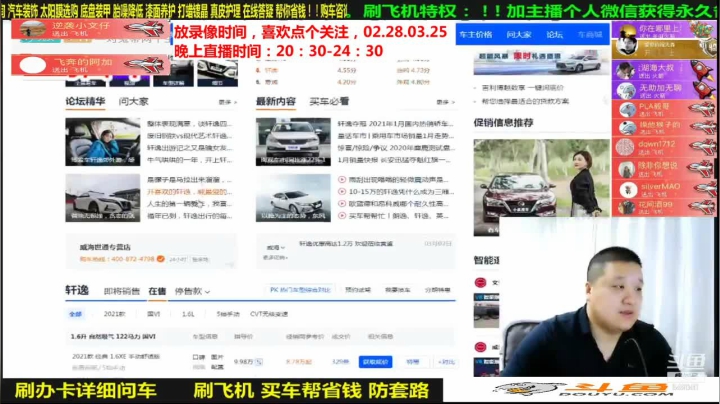720x404 pixels.
Task: Click the avatar next to down1712
Action: (x=625, y=147)
